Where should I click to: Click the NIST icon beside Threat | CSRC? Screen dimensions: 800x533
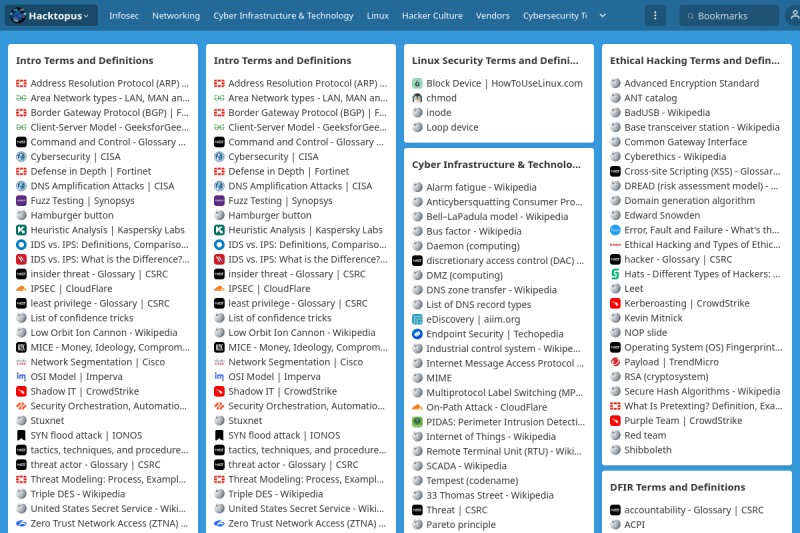(x=417, y=510)
